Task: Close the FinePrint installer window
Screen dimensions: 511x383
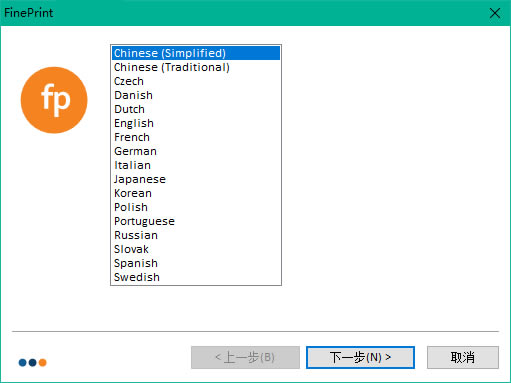Action: coord(495,13)
